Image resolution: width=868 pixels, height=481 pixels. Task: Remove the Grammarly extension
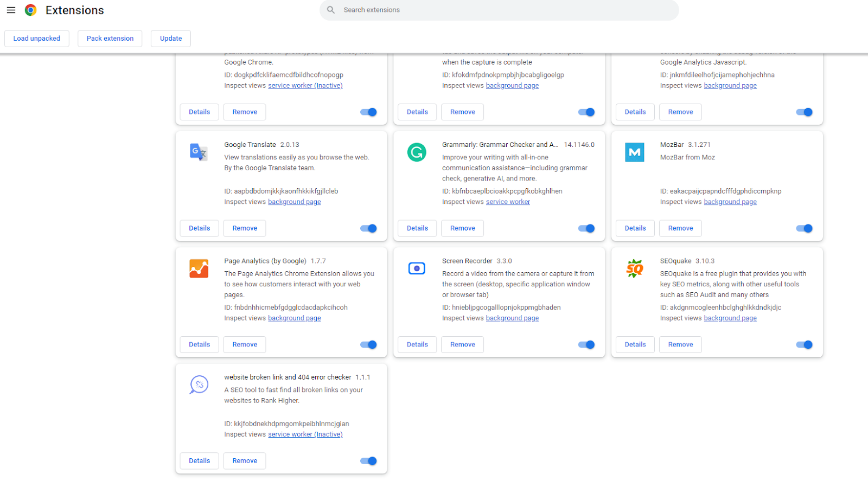click(x=463, y=228)
